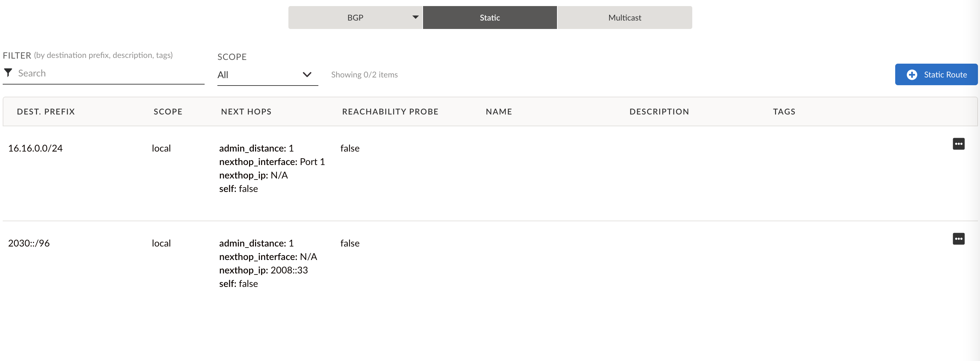Click the Name column header
The height and width of the screenshot is (361, 980).
(499, 111)
